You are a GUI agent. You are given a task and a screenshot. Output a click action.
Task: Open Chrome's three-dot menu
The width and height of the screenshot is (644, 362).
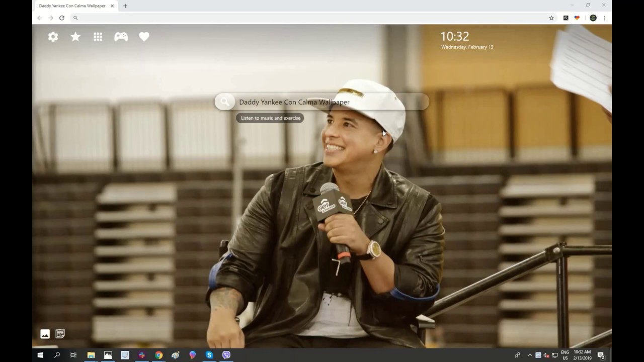604,18
